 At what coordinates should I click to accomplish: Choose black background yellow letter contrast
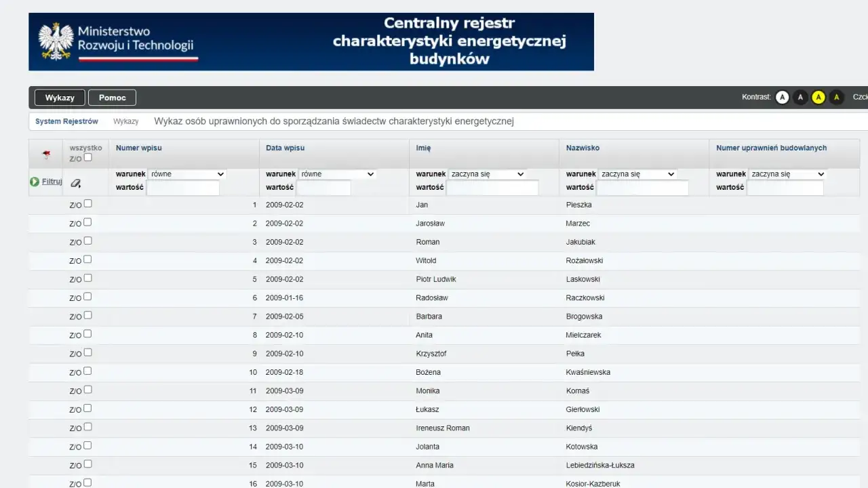(837, 98)
